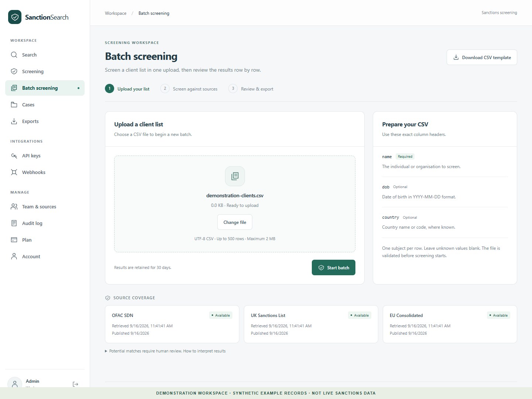Click the Exports download icon
532x399 pixels.
coord(14,121)
